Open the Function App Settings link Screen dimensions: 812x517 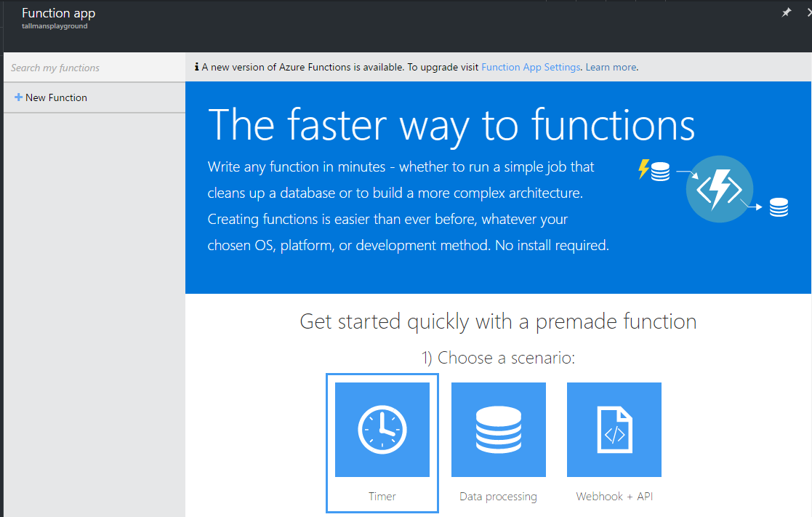(531, 68)
